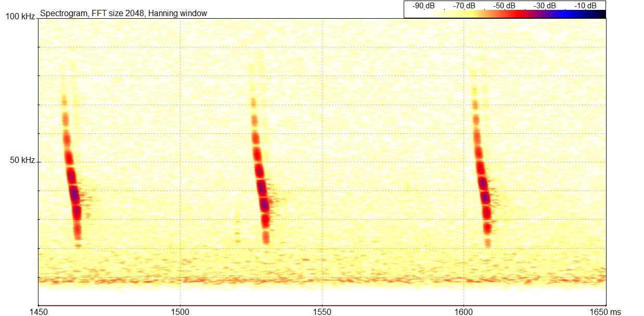Click the -90 dB legend label
The height and width of the screenshot is (316, 644).
tap(423, 5)
